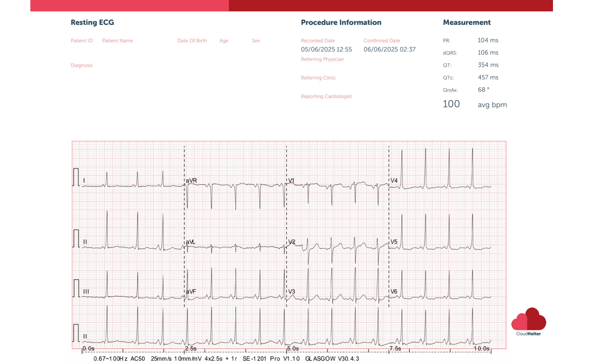
Task: Click the 10.0s time axis marker
Action: tap(482, 348)
